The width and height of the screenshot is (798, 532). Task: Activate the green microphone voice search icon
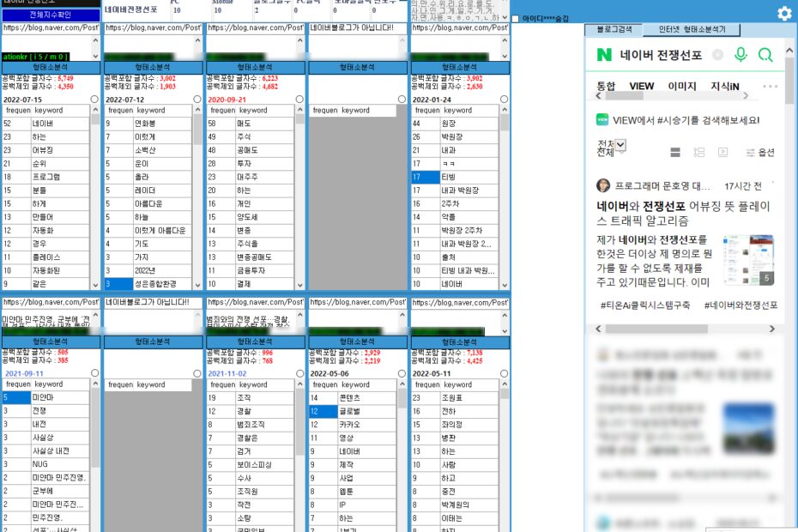click(741, 54)
